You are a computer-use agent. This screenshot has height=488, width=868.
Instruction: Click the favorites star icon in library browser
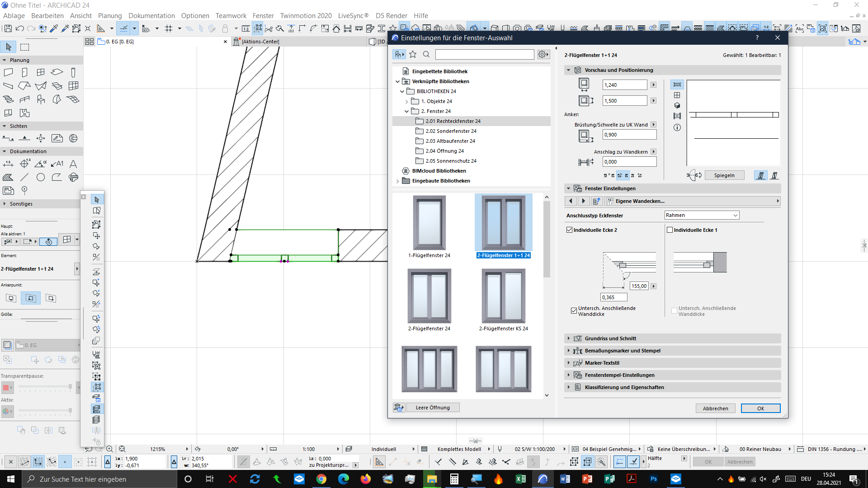click(x=412, y=54)
